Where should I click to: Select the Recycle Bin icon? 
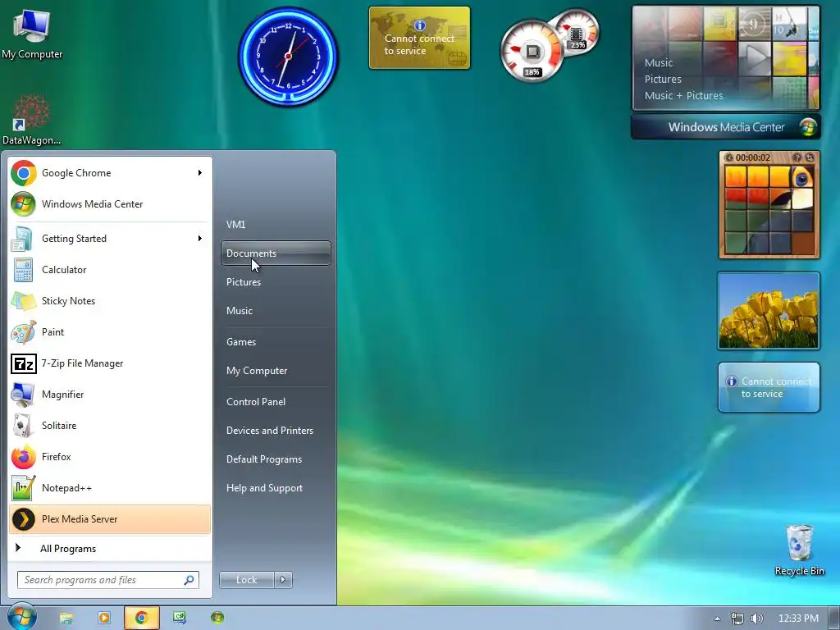click(799, 550)
